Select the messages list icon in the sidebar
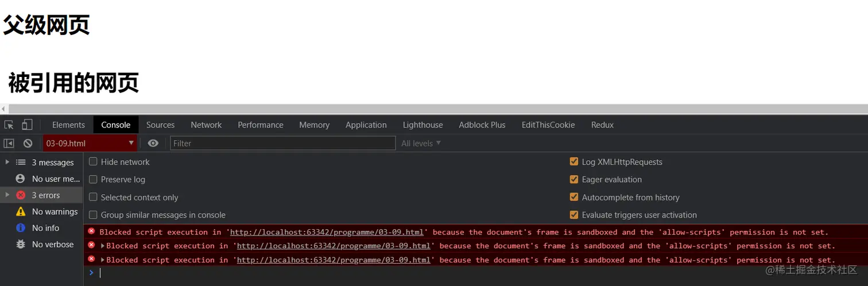Screen dimensions: 868x286 point(21,163)
